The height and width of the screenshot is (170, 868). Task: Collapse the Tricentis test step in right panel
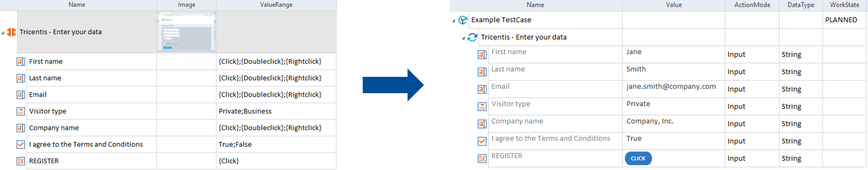pos(463,38)
